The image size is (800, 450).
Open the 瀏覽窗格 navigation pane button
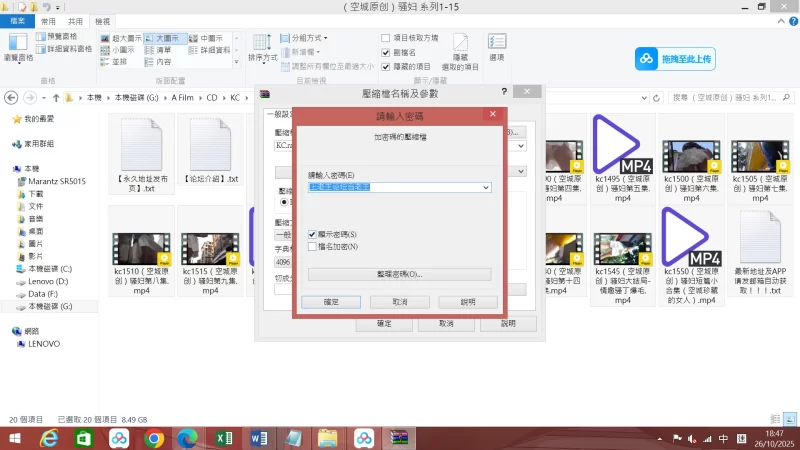coord(18,47)
